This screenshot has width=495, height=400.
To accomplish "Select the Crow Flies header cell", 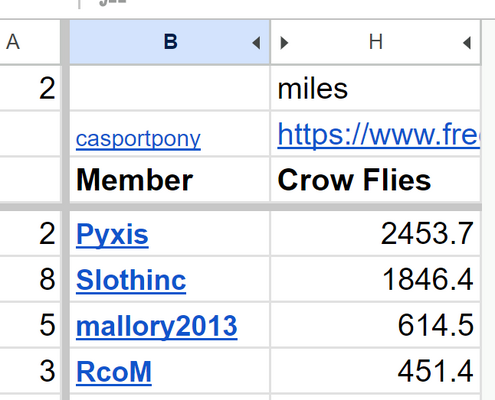I will 376,179.
